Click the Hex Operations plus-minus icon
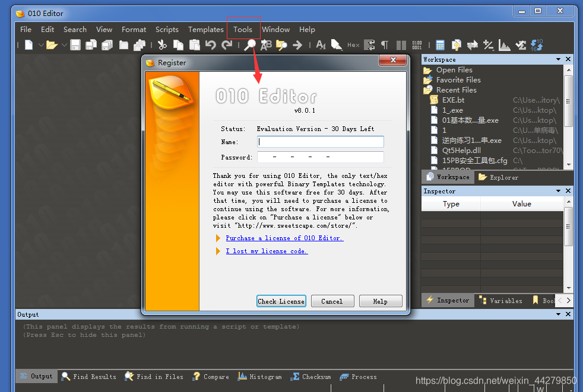Viewport: 583px width, 392px height. point(489,45)
